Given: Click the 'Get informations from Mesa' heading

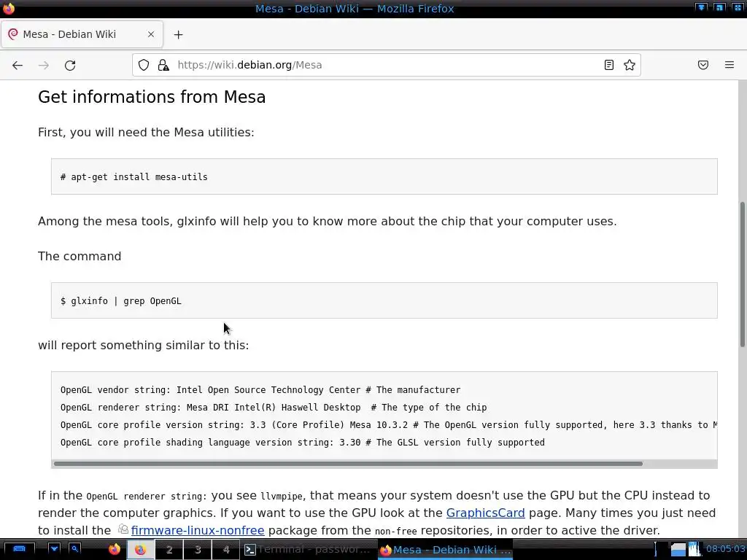Looking at the screenshot, I should [152, 97].
